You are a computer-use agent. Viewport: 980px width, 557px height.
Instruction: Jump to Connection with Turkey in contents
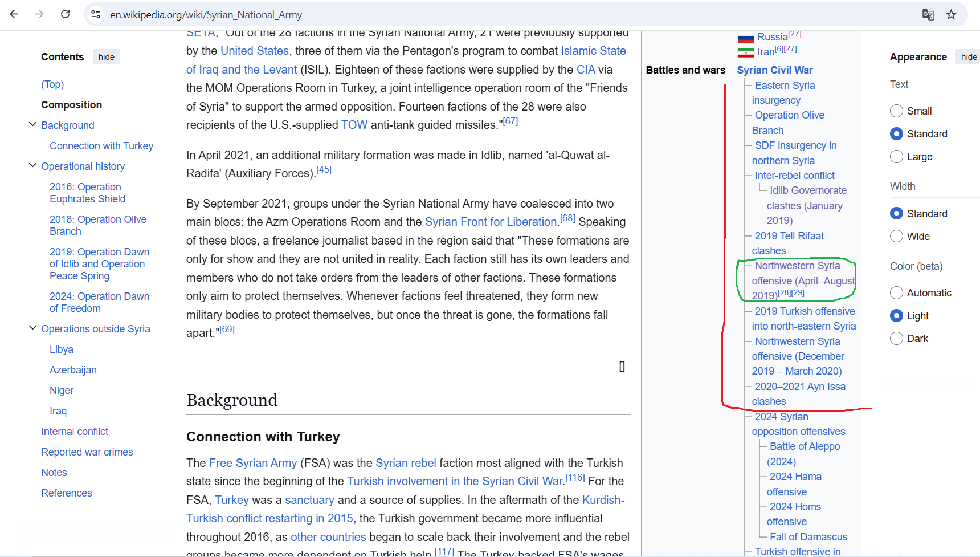coord(101,146)
